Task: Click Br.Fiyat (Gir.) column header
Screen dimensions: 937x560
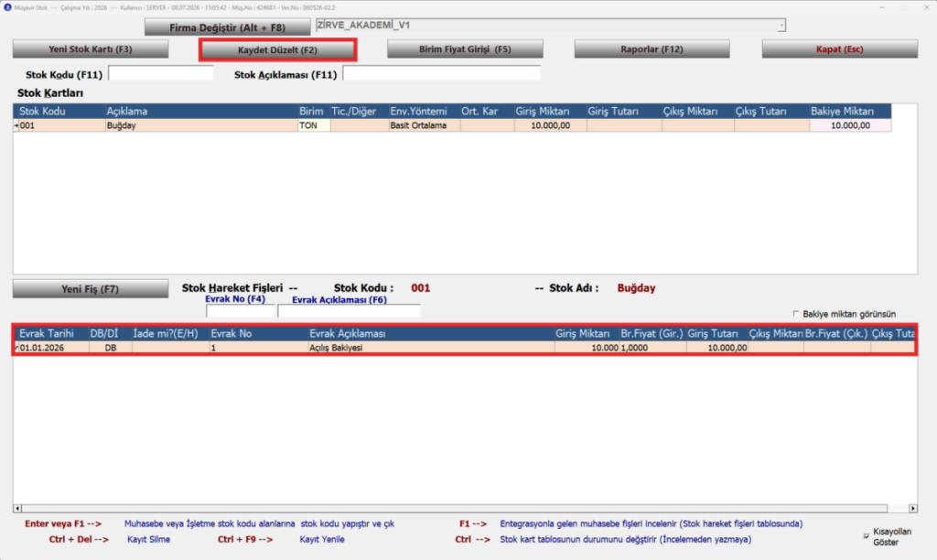Action: (652, 333)
